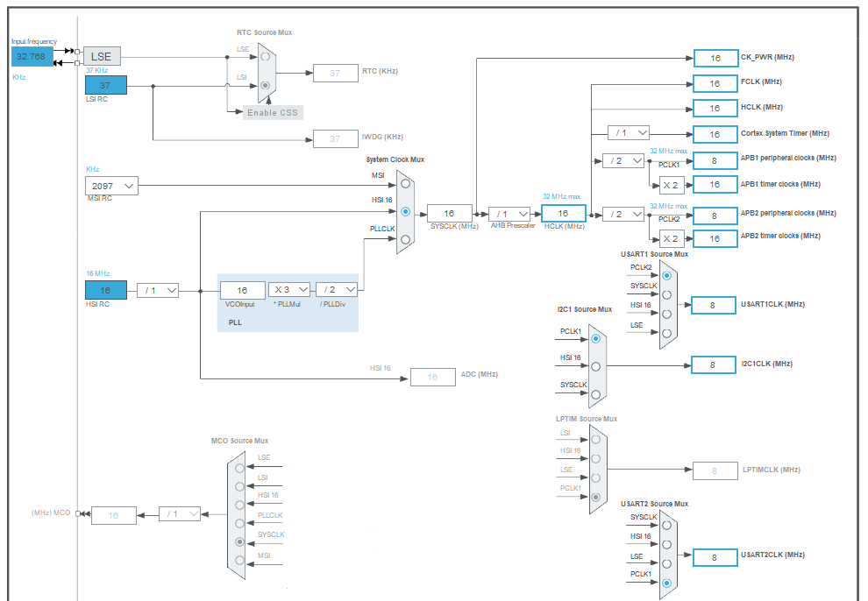Click the USART2CLK (MHz) value box
868x601 pixels.
click(x=715, y=558)
